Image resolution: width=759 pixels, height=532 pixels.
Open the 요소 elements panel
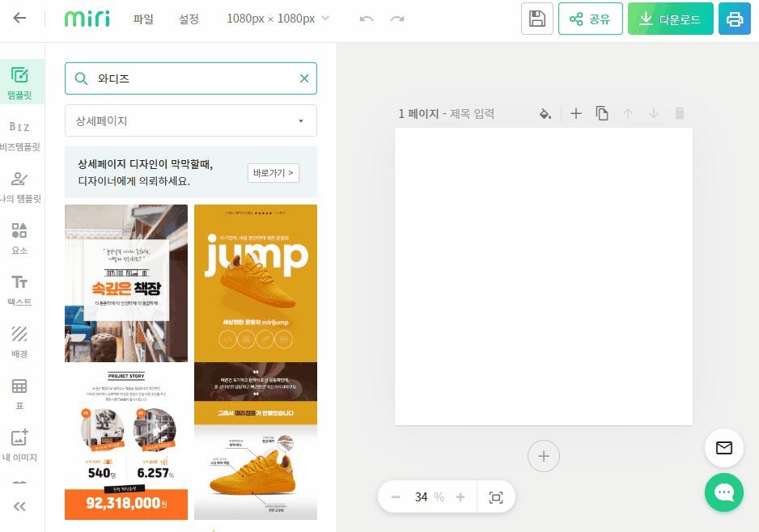(x=19, y=239)
